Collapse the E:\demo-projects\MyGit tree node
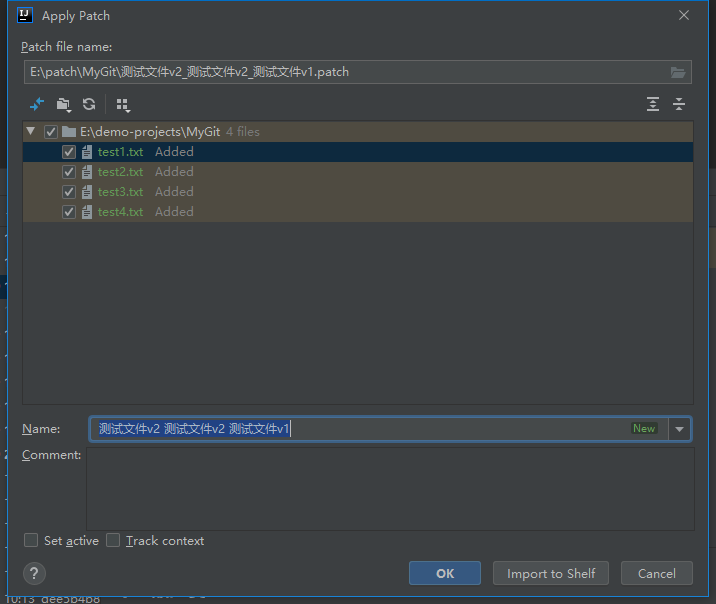This screenshot has width=716, height=604. click(x=31, y=131)
